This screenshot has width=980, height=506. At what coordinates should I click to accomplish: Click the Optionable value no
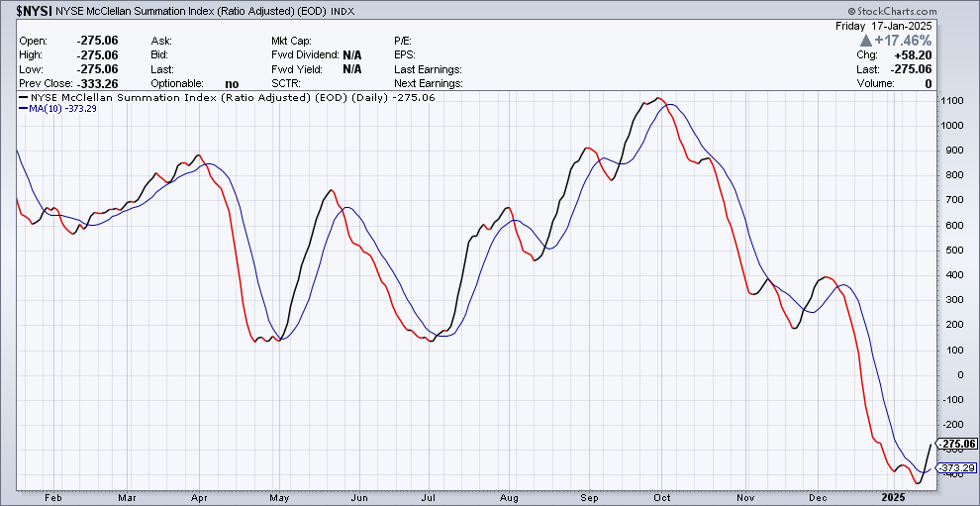click(232, 84)
